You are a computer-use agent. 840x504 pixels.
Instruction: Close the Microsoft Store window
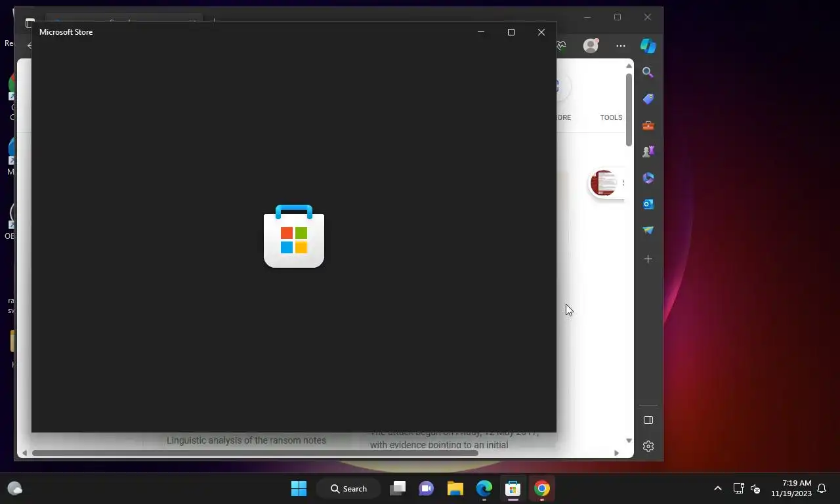pyautogui.click(x=541, y=32)
